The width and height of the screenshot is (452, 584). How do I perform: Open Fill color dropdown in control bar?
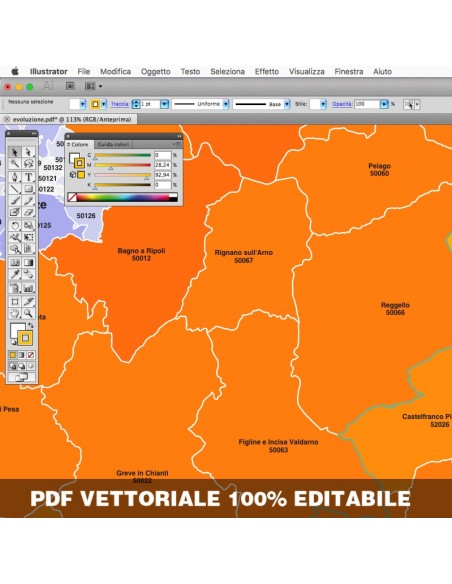tap(83, 104)
